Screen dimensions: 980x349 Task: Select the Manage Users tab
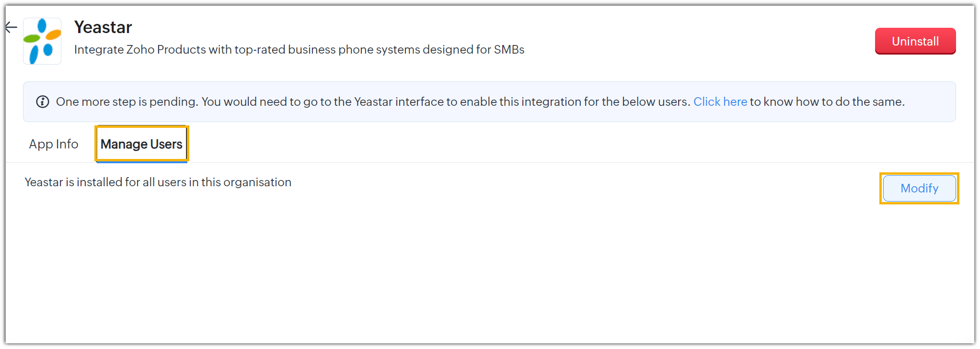[x=141, y=144]
